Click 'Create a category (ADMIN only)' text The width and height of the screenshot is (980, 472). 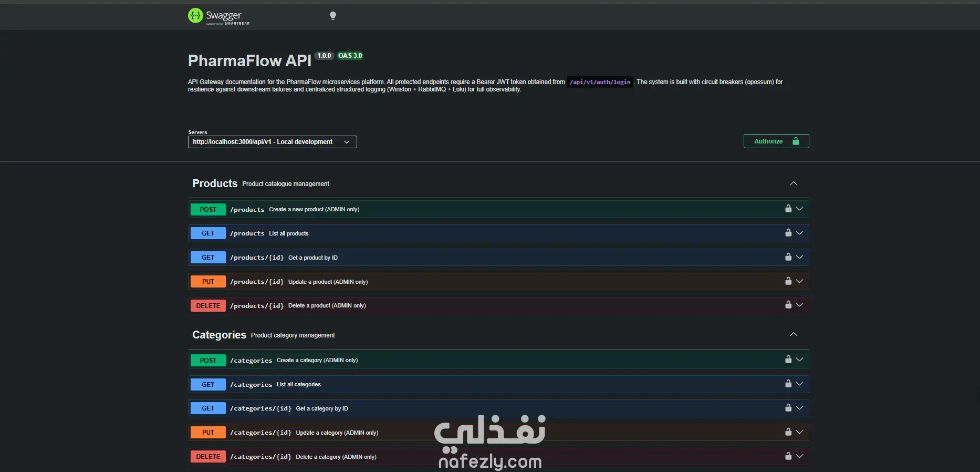click(317, 360)
